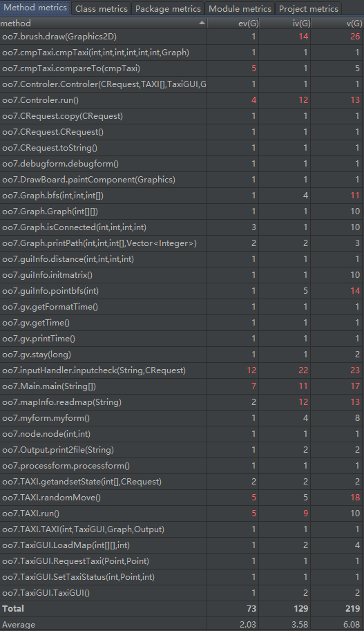Click ev(G) value 7 for Main.main
364x631 pixels.
click(x=253, y=386)
